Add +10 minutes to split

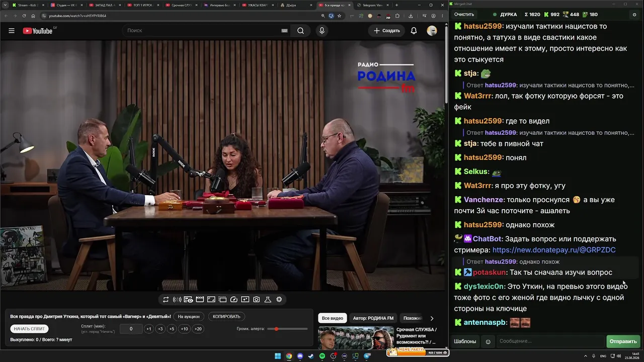185,329
